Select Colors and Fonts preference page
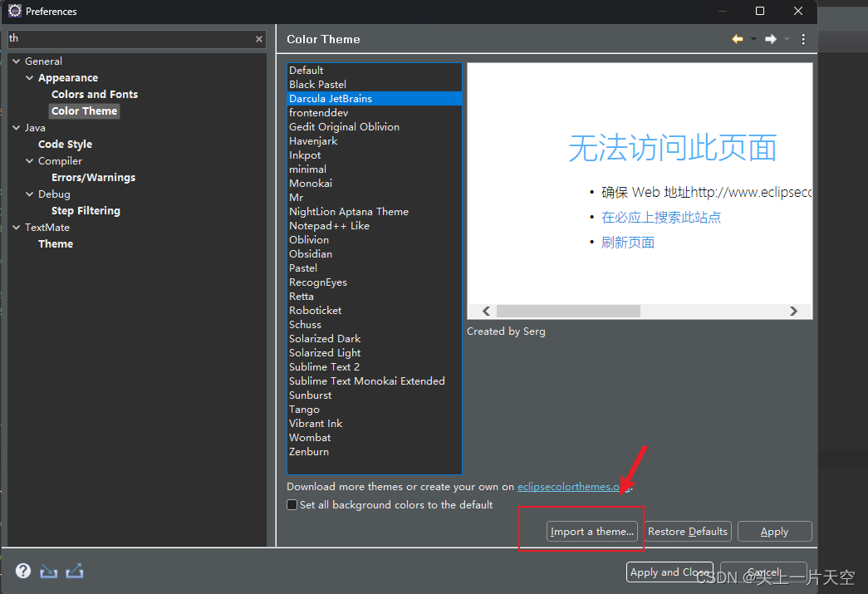This screenshot has width=868, height=594. (95, 95)
